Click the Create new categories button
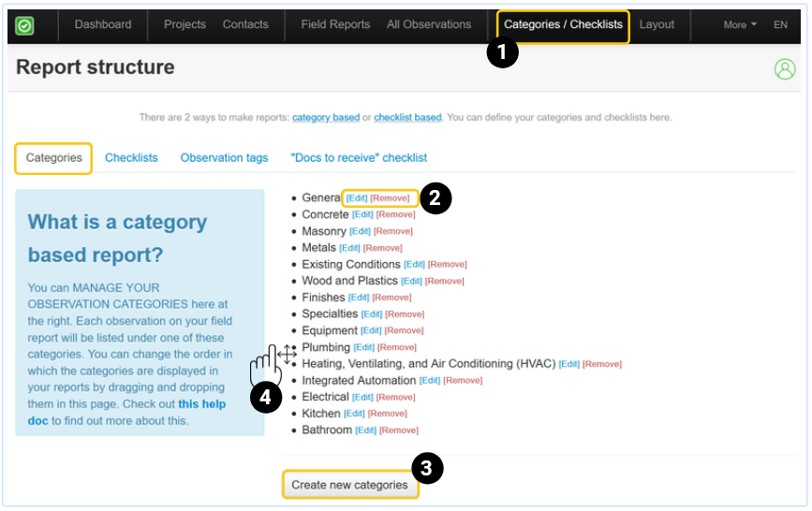 349,485
